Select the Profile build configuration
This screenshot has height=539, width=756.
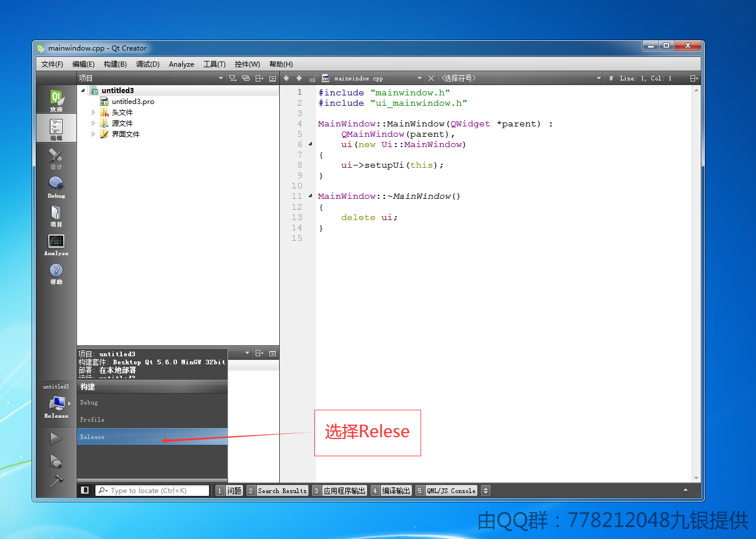pyautogui.click(x=152, y=419)
